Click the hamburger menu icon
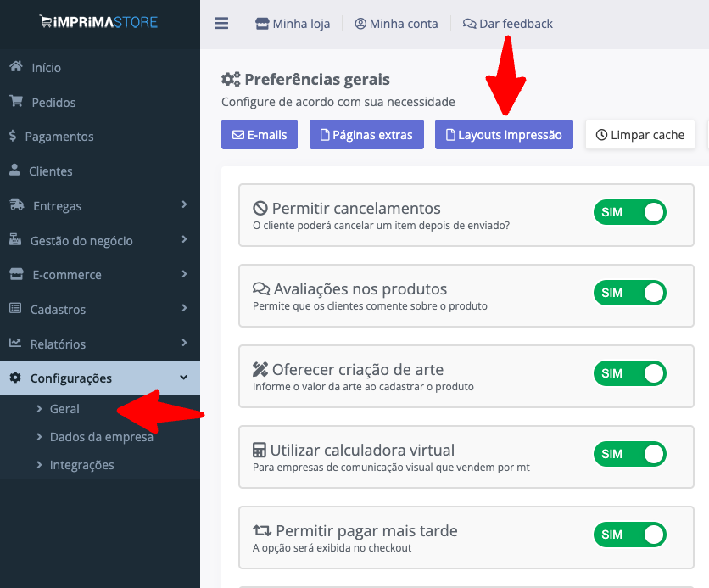Image resolution: width=709 pixels, height=588 pixels. 221,24
